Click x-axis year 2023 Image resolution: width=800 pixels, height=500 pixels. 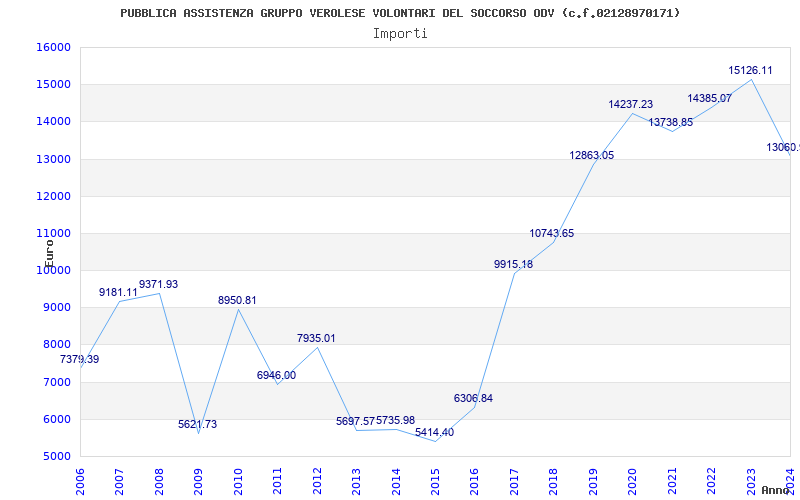[751, 480]
